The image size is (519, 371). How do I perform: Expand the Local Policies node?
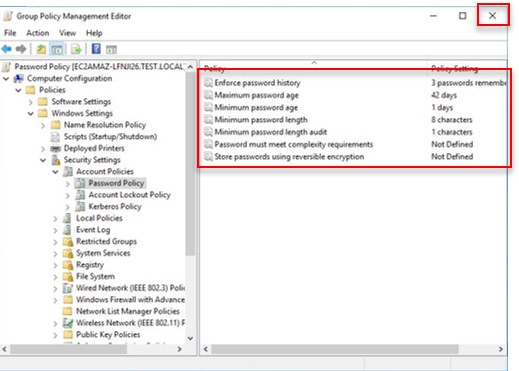coord(55,219)
